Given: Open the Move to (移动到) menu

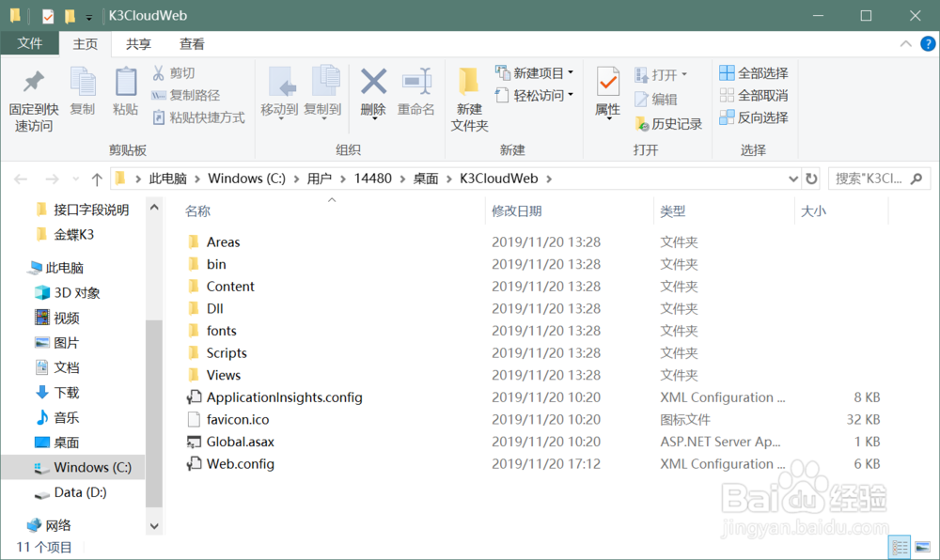Looking at the screenshot, I should pyautogui.click(x=279, y=93).
